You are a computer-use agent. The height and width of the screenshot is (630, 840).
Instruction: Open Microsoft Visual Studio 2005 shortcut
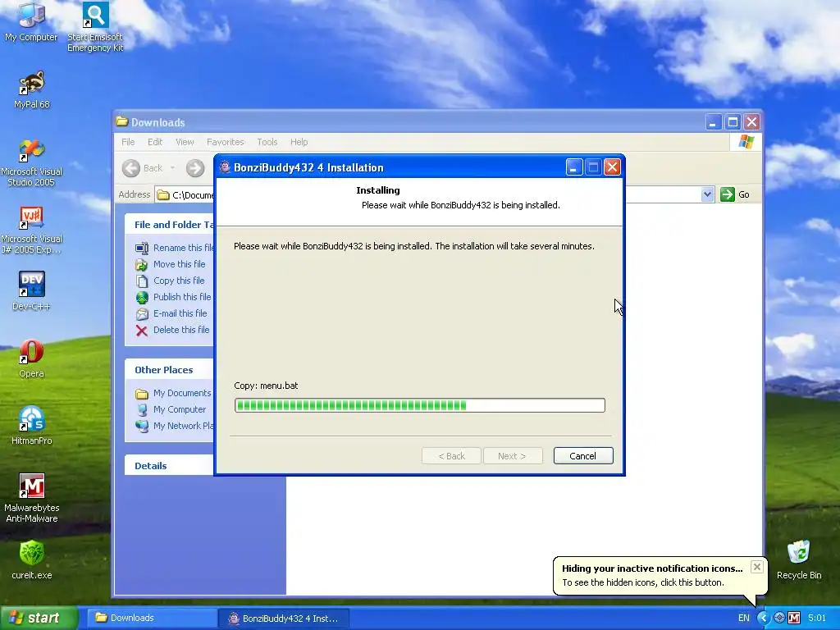(x=32, y=162)
